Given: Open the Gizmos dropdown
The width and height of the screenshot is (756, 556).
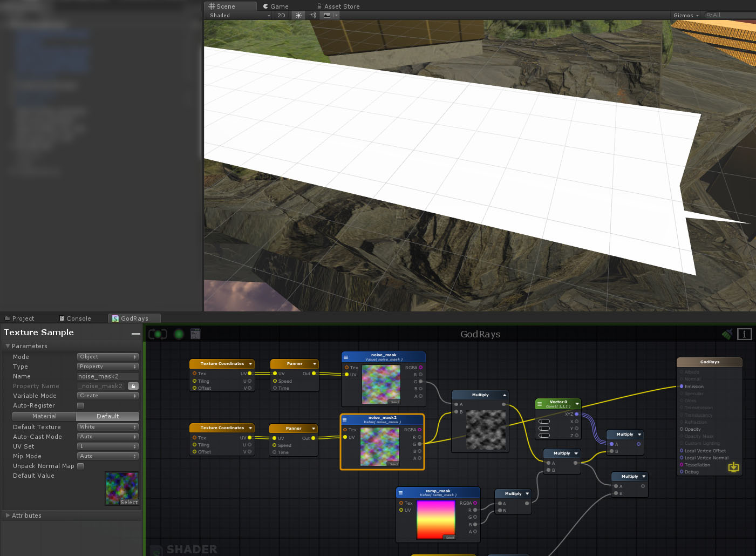Looking at the screenshot, I should [686, 15].
